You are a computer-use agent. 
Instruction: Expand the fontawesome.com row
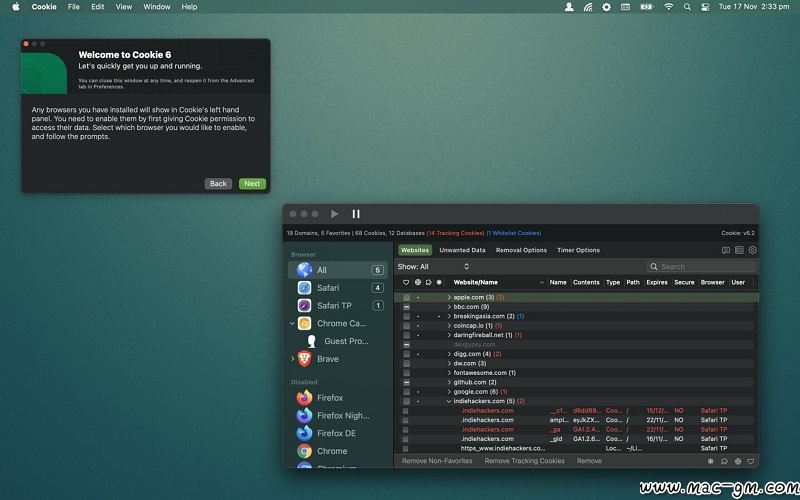click(x=449, y=373)
